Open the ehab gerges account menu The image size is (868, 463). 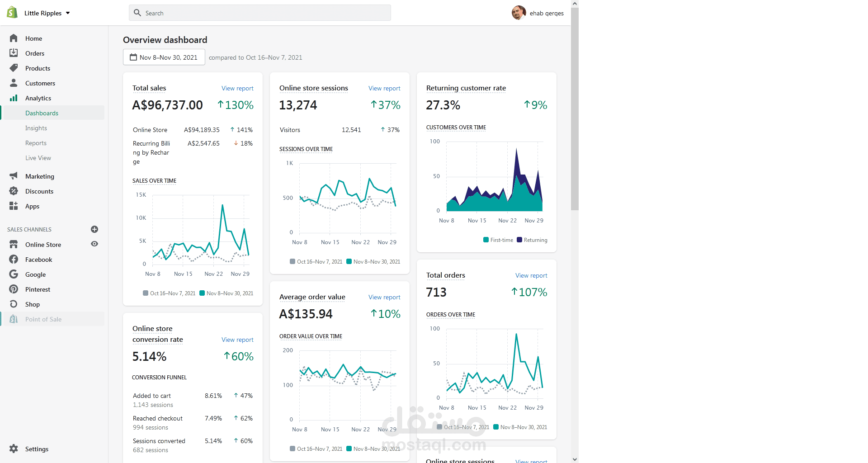tap(538, 13)
